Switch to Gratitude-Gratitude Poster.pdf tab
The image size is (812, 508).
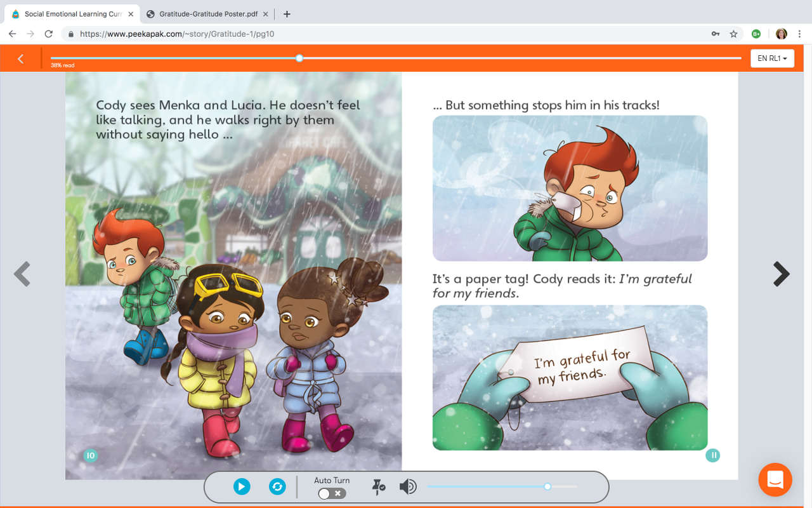pos(206,14)
